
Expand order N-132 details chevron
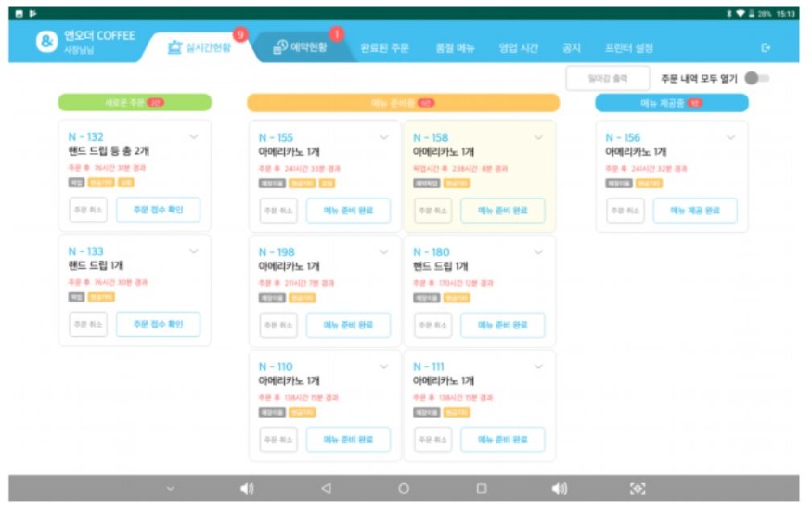[194, 137]
